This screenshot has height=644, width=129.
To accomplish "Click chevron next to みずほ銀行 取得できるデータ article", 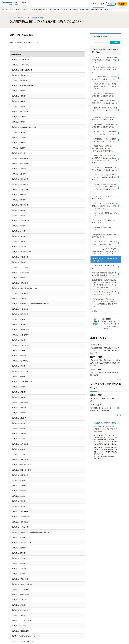I will 119,95.
